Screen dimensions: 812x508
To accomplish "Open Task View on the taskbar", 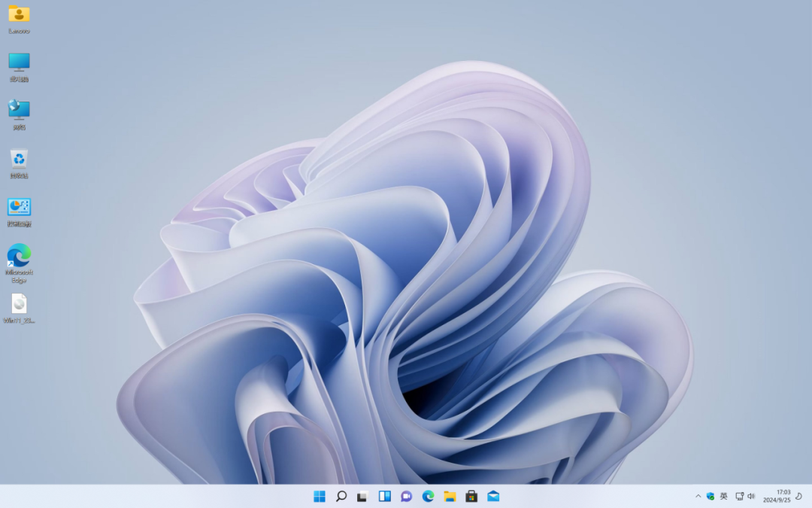I will tap(362, 497).
